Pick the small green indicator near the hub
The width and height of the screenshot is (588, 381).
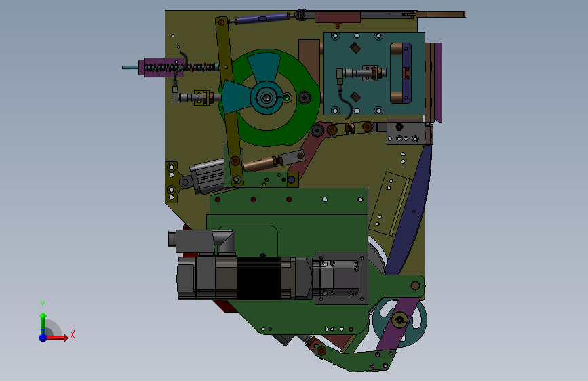(x=287, y=98)
